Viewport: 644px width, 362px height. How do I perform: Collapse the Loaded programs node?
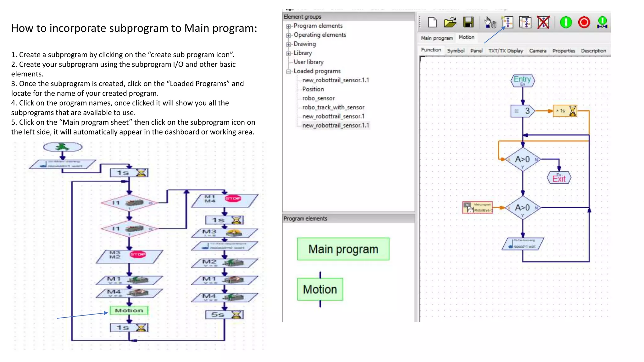[288, 72]
